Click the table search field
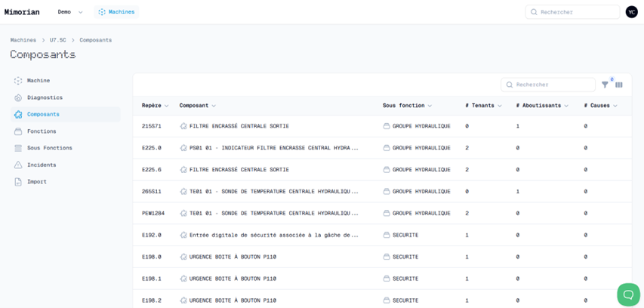This screenshot has width=644, height=308. pyautogui.click(x=548, y=85)
